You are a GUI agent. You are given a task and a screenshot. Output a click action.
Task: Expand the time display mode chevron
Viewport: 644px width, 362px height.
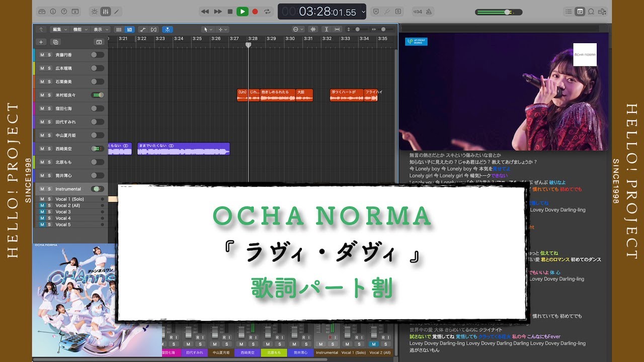click(x=363, y=11)
